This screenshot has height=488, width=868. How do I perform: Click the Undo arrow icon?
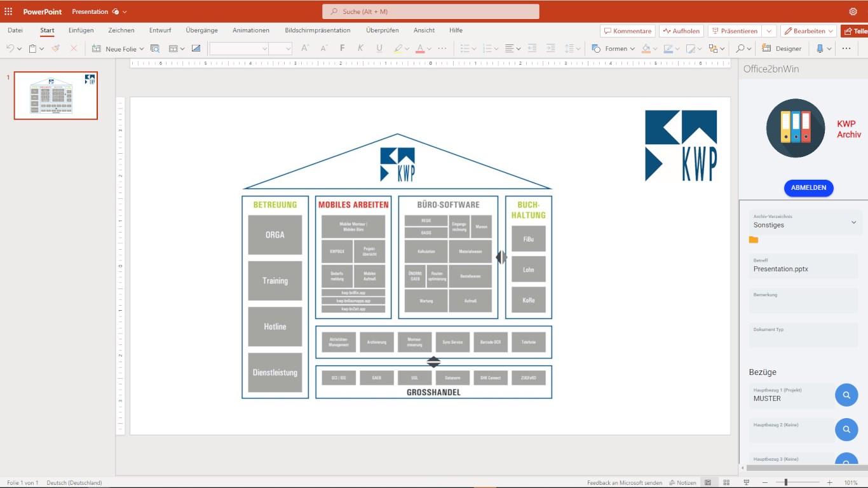10,48
